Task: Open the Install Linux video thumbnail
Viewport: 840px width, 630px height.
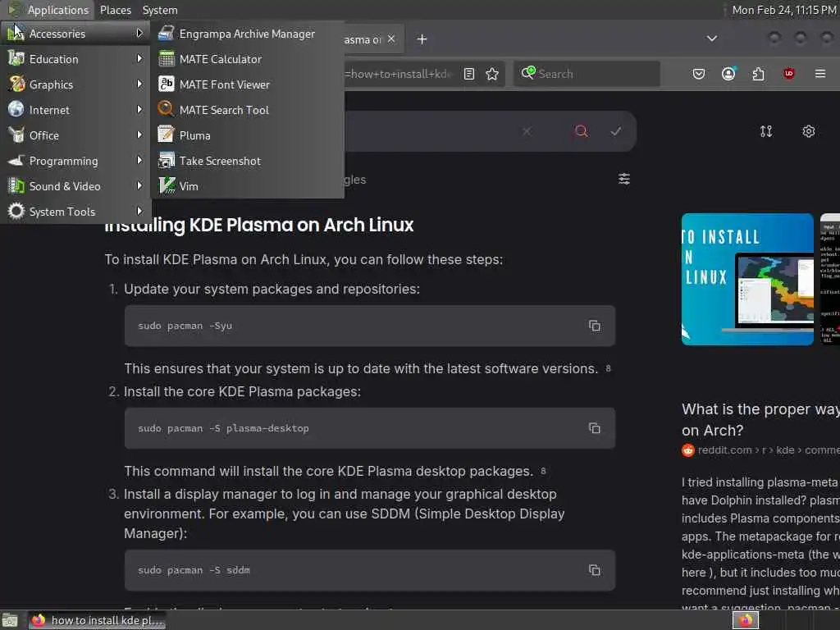Action: click(x=747, y=279)
